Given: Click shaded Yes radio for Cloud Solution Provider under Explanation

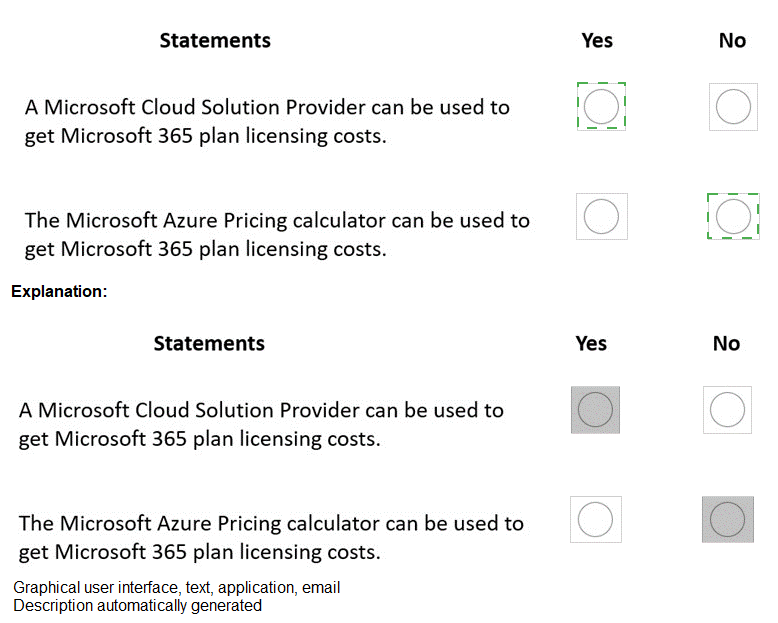Looking at the screenshot, I should [x=595, y=409].
